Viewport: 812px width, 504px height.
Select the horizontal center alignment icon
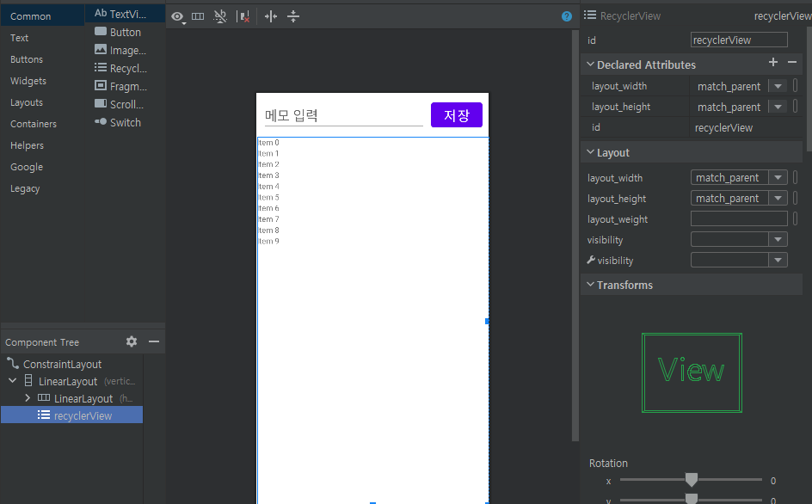[x=270, y=16]
